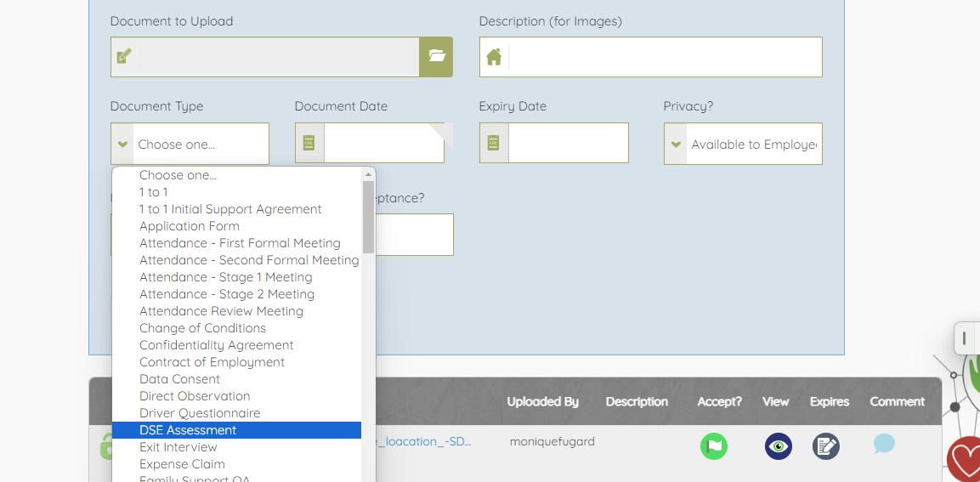Pick Confidentiality Agreement from dropdown list
This screenshot has height=482, width=980.
pos(216,345)
